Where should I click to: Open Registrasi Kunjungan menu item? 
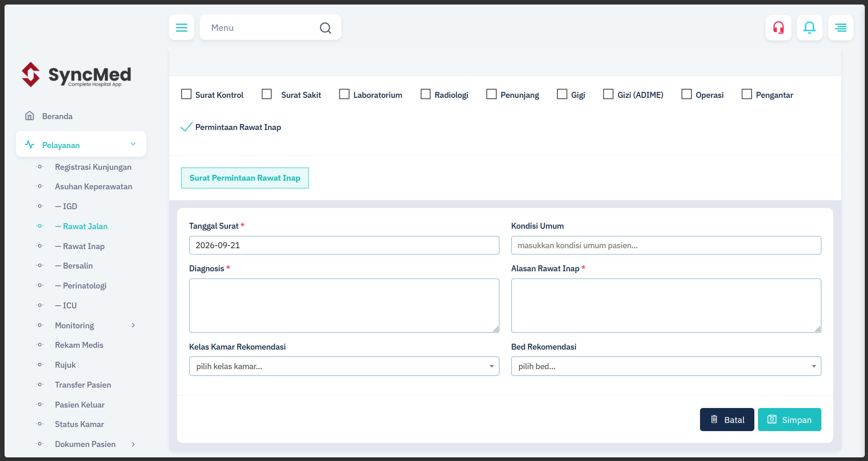coord(93,167)
